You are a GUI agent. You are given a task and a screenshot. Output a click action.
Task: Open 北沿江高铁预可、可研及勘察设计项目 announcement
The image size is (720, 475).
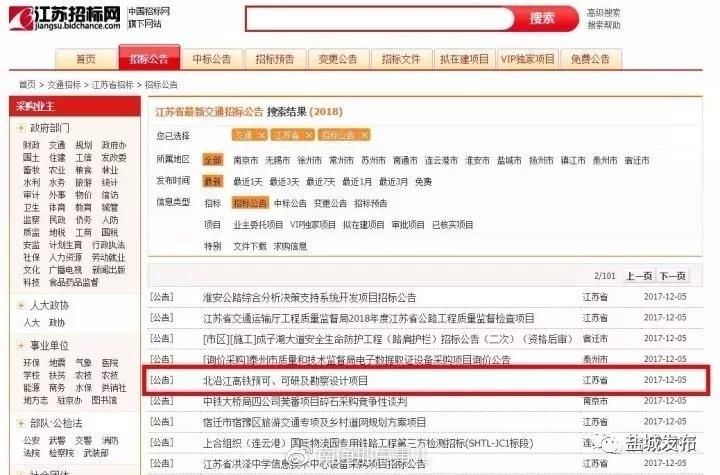(285, 380)
